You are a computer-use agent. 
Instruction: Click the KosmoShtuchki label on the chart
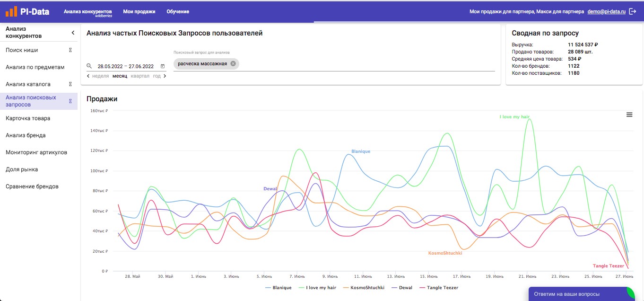445,253
